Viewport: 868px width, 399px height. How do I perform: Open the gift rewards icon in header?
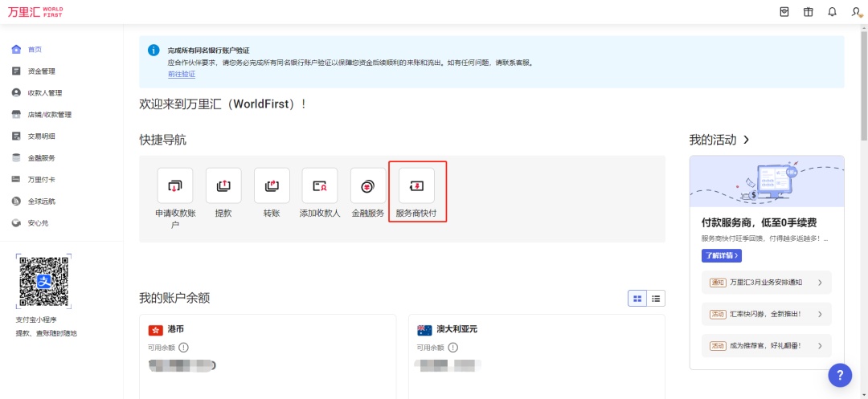point(809,12)
